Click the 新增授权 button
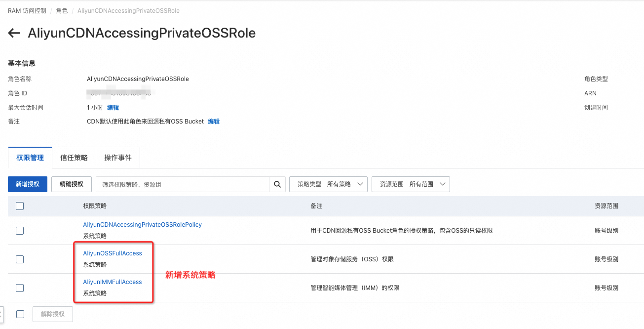The image size is (644, 329). pos(28,184)
